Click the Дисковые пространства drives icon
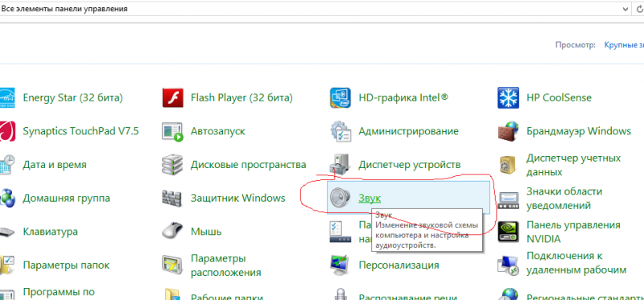644x300 pixels. [x=172, y=165]
